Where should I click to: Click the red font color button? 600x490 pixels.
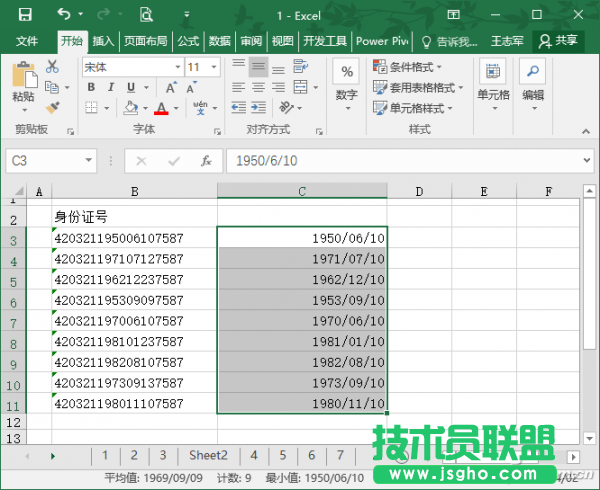click(x=161, y=108)
